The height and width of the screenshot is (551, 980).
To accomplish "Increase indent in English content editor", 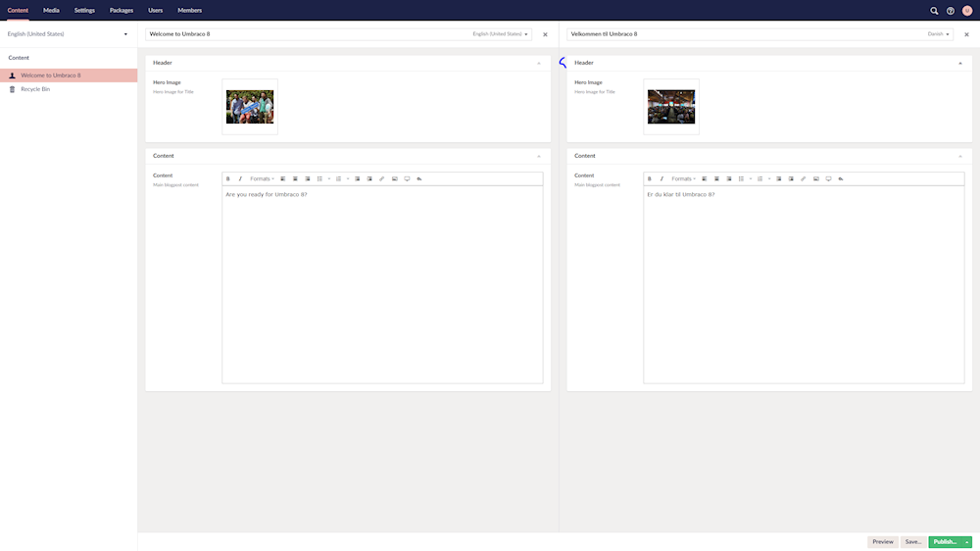I will click(369, 178).
